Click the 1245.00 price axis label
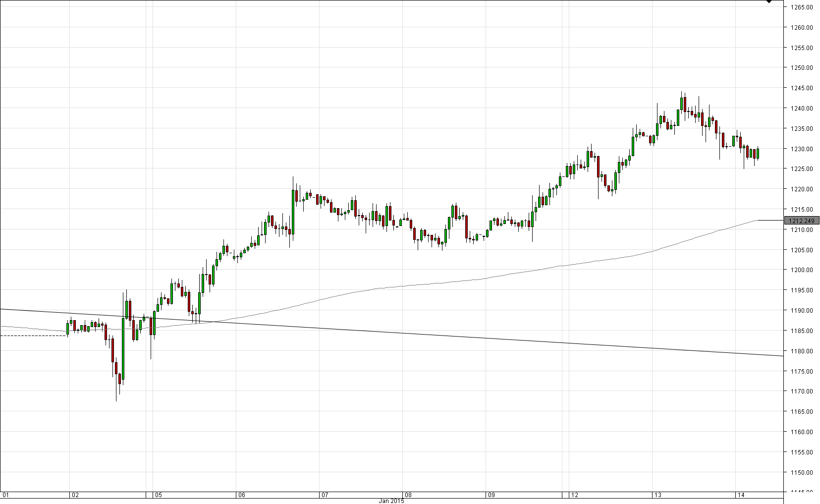 pyautogui.click(x=802, y=88)
